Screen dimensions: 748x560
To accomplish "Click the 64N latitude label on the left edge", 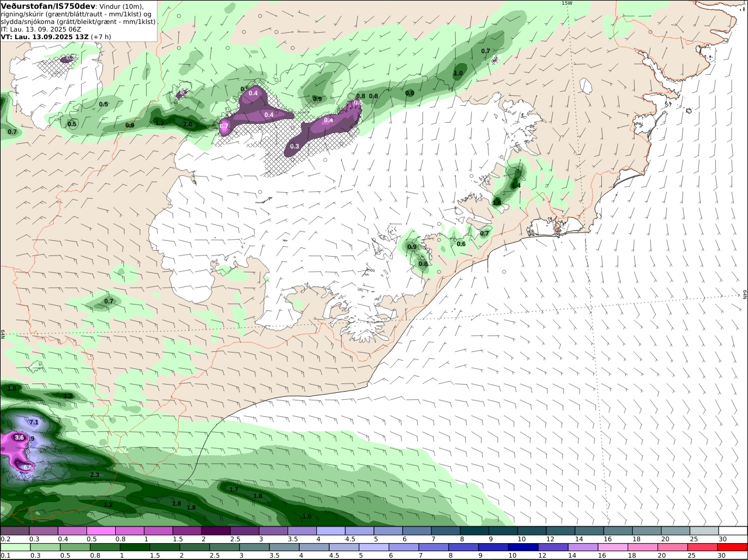I will 3,334.
